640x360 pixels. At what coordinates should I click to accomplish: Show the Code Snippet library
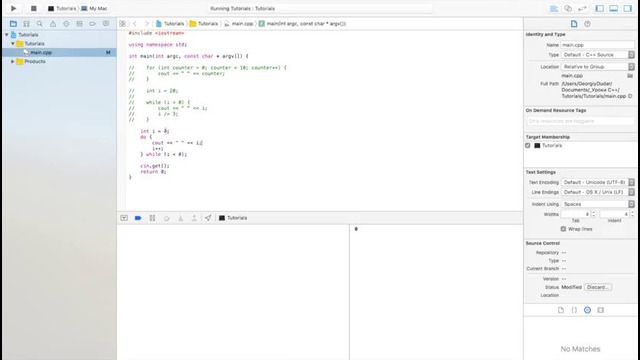574,310
